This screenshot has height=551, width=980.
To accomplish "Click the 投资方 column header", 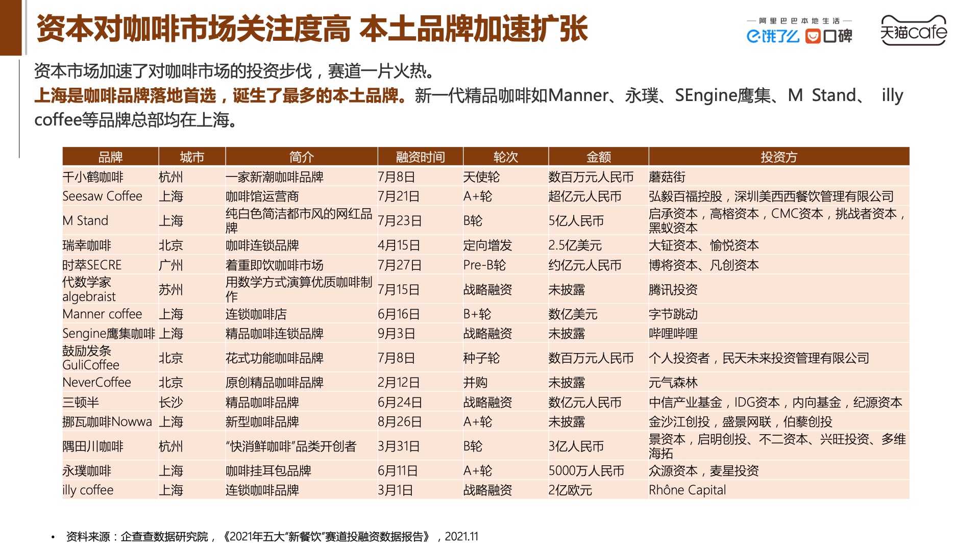I will 779,157.
